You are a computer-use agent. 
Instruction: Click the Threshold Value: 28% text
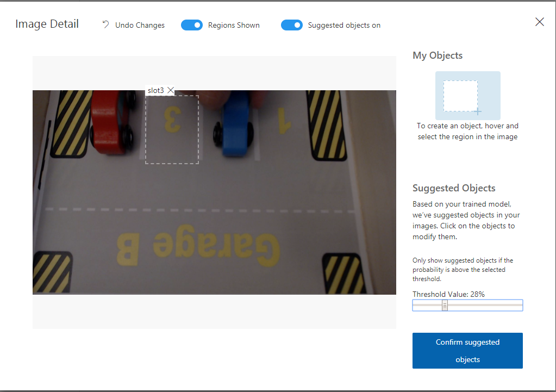pyautogui.click(x=448, y=294)
